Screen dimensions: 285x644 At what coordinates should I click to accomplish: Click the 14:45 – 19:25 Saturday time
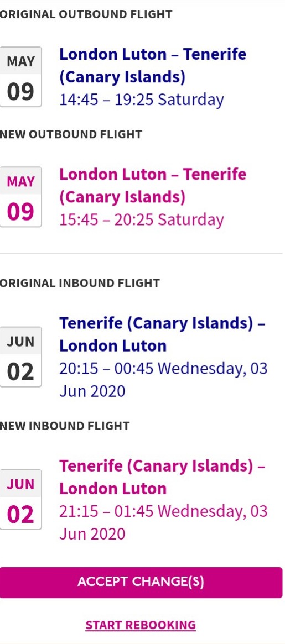click(142, 100)
